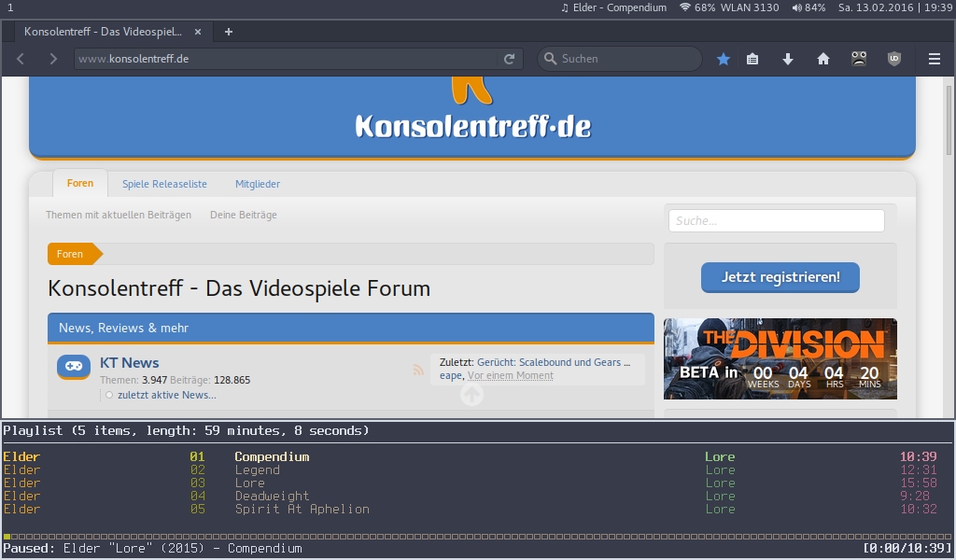Go forward with the browser forward arrow
The image size is (956, 560).
pyautogui.click(x=53, y=59)
